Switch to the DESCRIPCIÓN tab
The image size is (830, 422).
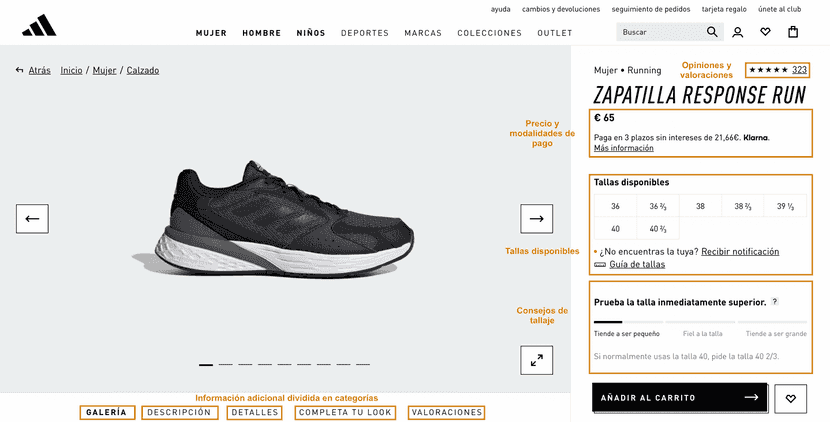pyautogui.click(x=179, y=412)
